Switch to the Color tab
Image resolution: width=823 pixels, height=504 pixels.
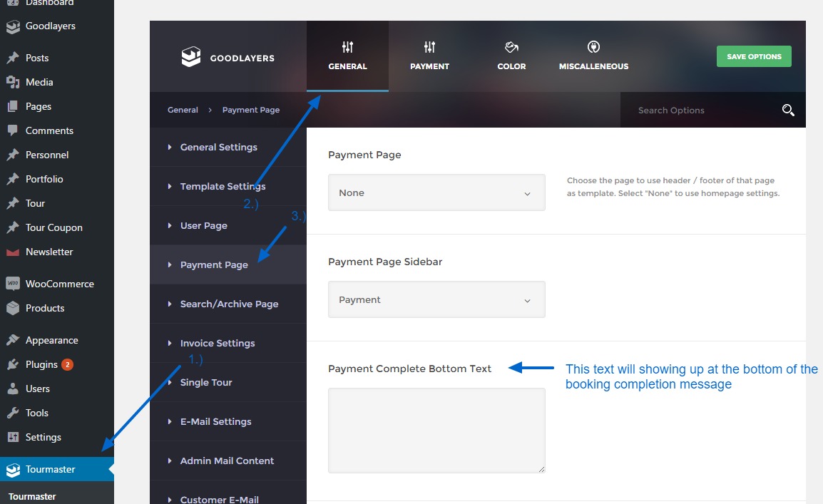pyautogui.click(x=511, y=56)
